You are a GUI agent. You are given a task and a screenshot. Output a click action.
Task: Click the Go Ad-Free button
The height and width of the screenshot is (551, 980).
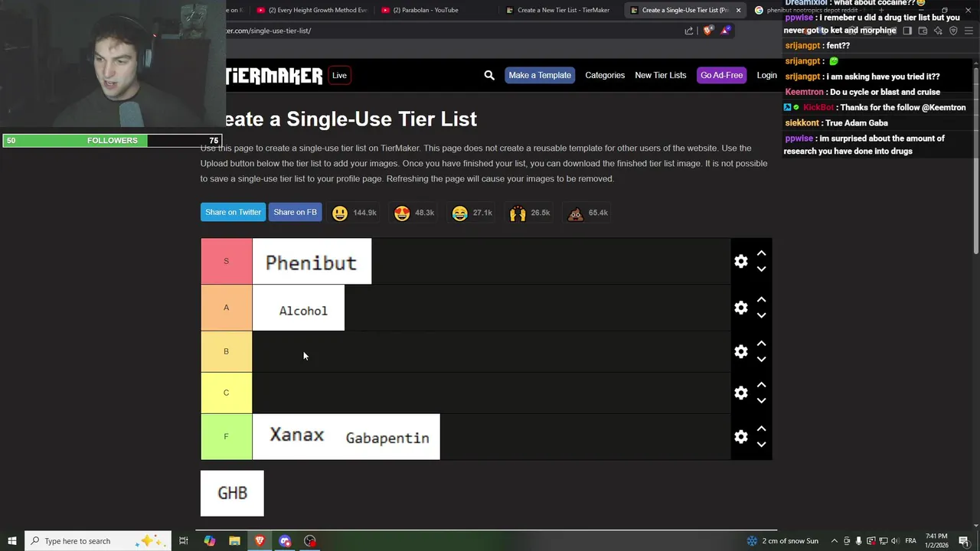pyautogui.click(x=721, y=75)
